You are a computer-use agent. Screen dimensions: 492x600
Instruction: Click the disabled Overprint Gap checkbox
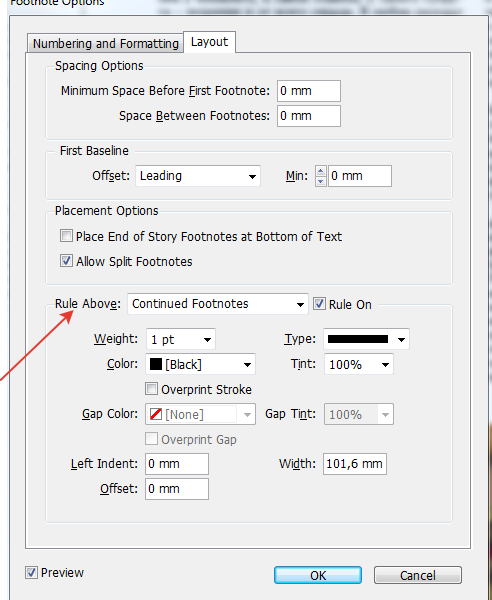click(x=151, y=439)
